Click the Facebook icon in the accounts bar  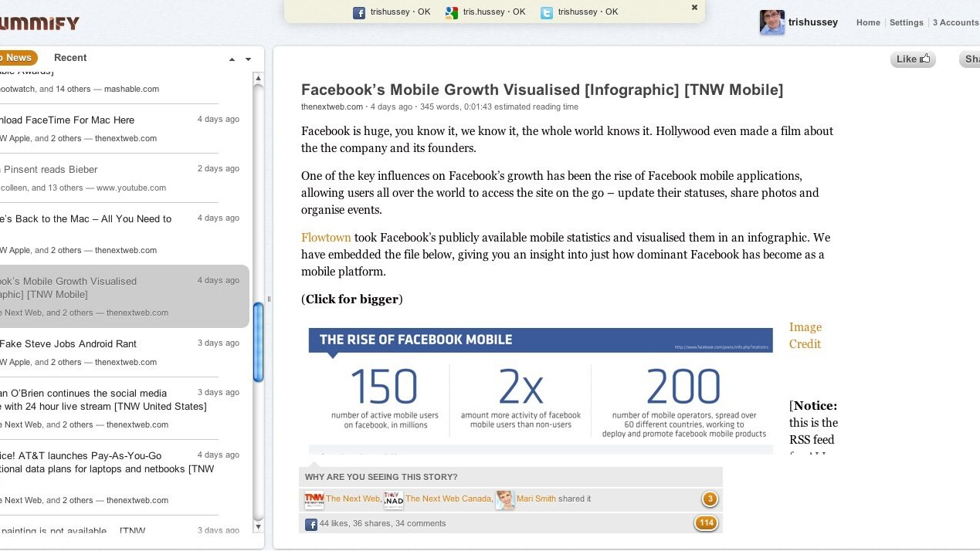pos(359,12)
